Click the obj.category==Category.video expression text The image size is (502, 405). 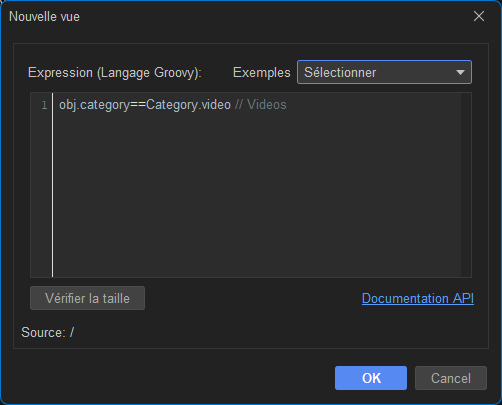(x=145, y=105)
